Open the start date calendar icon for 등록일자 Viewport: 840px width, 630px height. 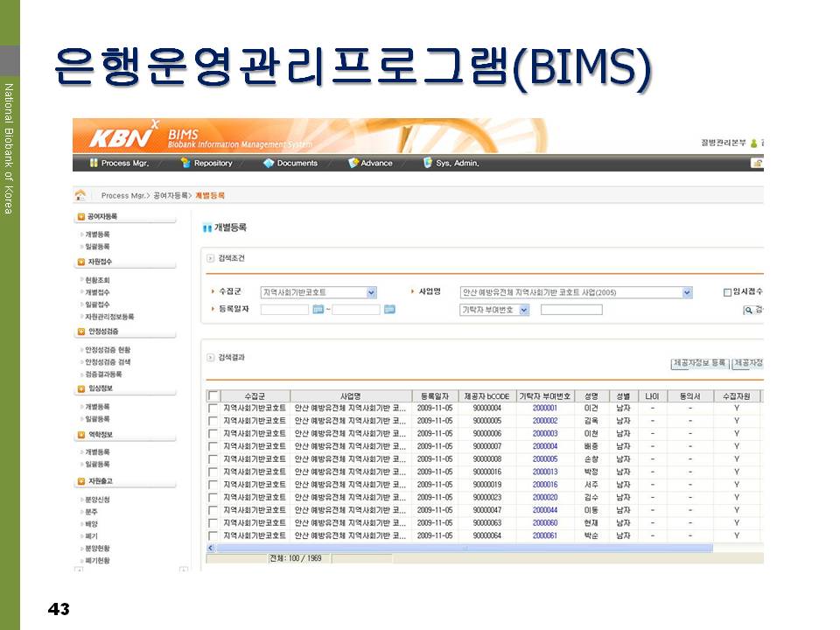coord(318,309)
